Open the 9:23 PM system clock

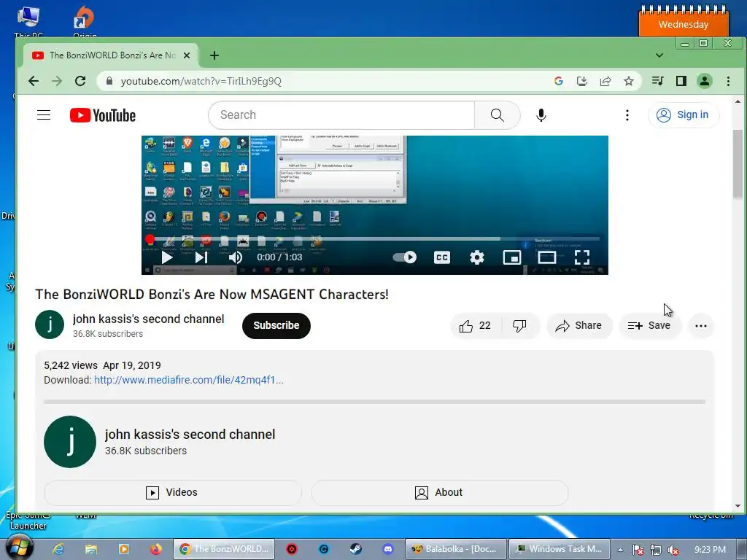click(710, 550)
